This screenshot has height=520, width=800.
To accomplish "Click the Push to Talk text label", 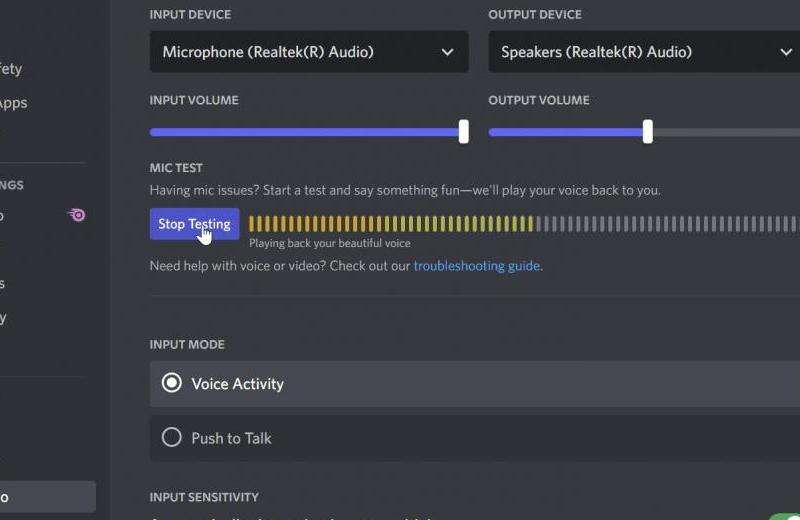I will click(x=231, y=438).
